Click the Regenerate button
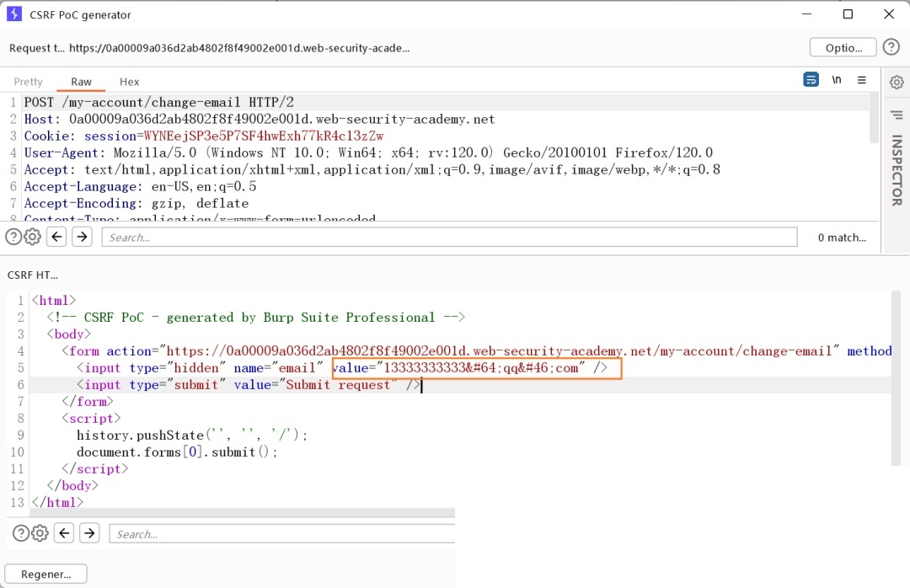 (45, 574)
